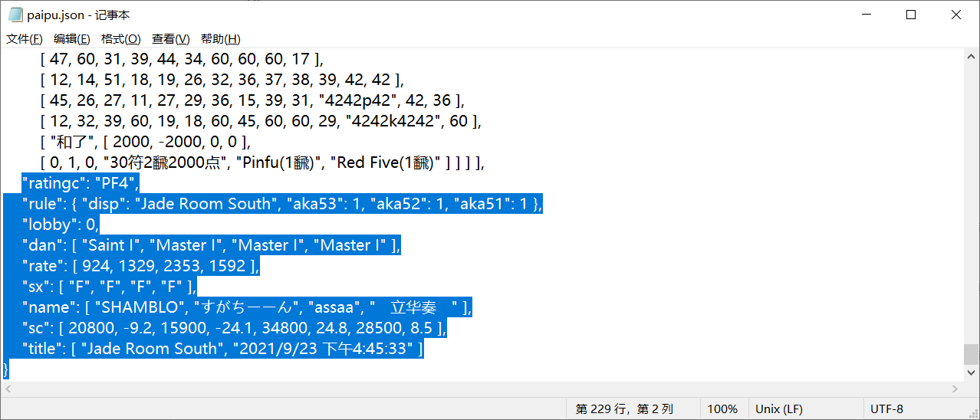The height and width of the screenshot is (420, 980).
Task: Click the player name 立华奏
Action: pyautogui.click(x=414, y=307)
